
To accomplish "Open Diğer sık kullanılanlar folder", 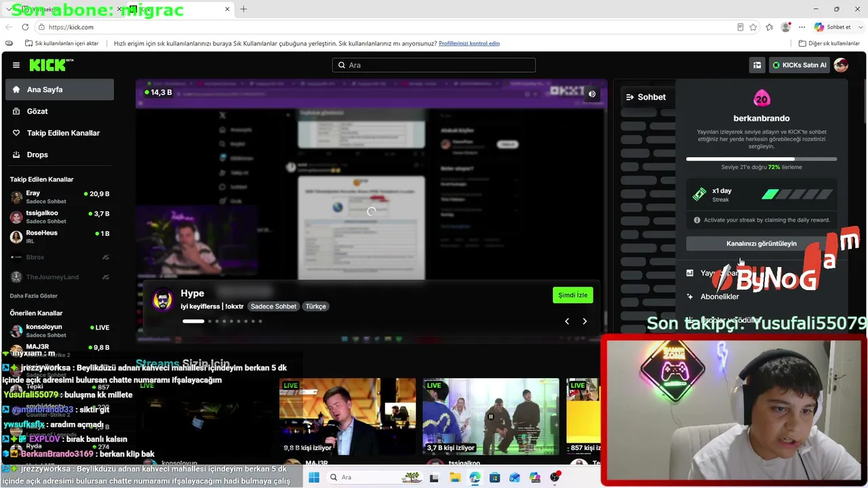I will coord(829,43).
